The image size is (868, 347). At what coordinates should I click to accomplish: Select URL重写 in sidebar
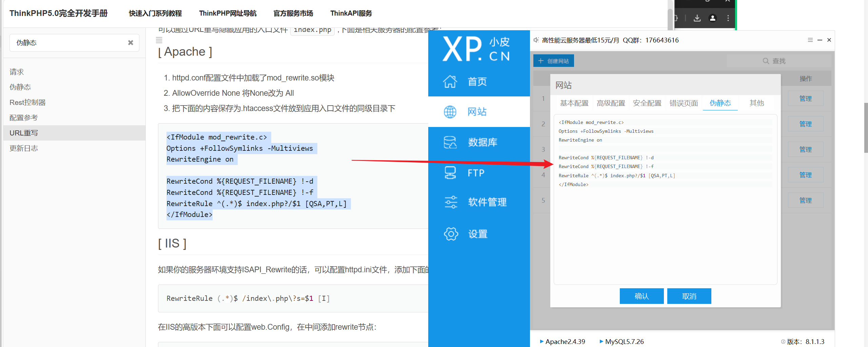[x=74, y=133]
